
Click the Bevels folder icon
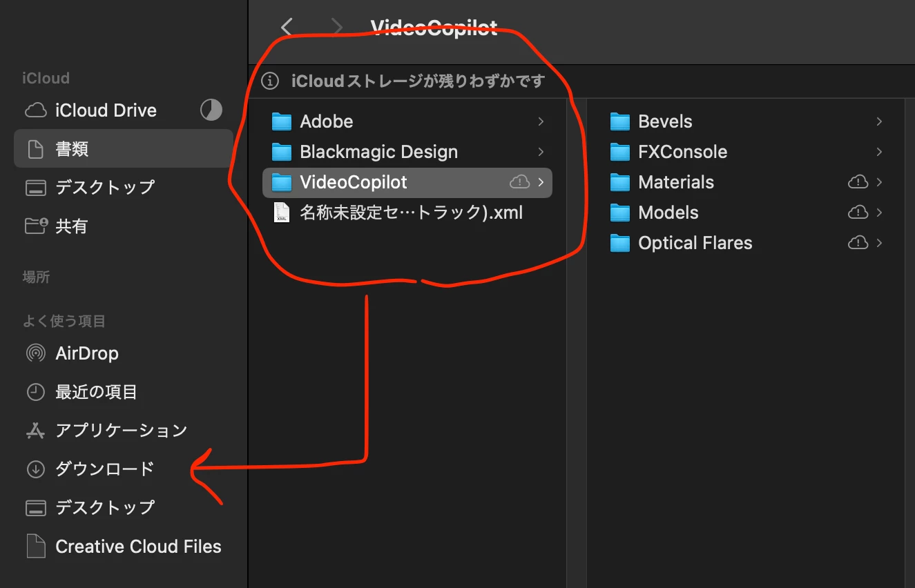coord(620,121)
